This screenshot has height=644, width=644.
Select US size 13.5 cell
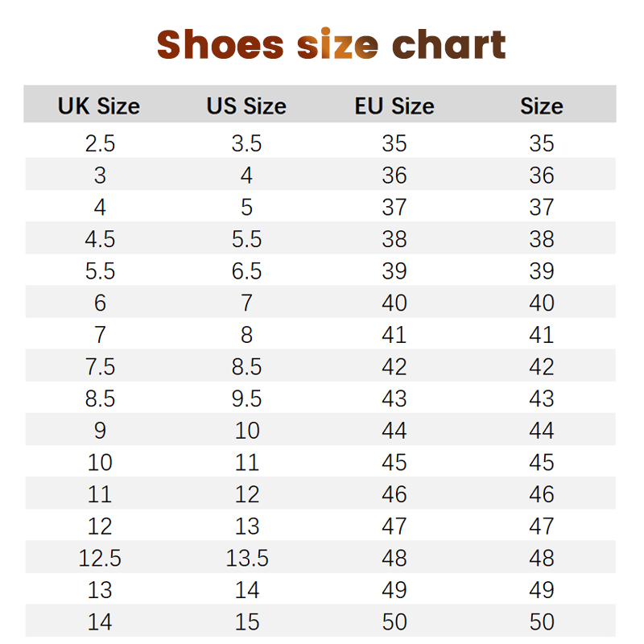[x=246, y=558]
